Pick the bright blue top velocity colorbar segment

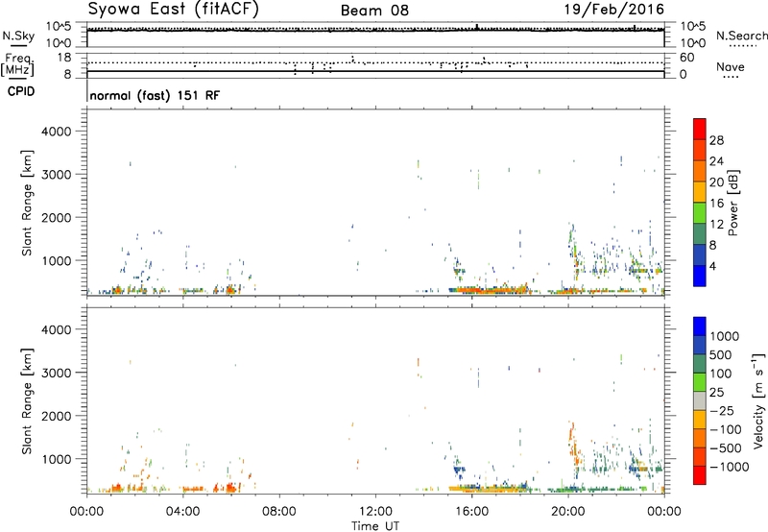pyautogui.click(x=700, y=326)
